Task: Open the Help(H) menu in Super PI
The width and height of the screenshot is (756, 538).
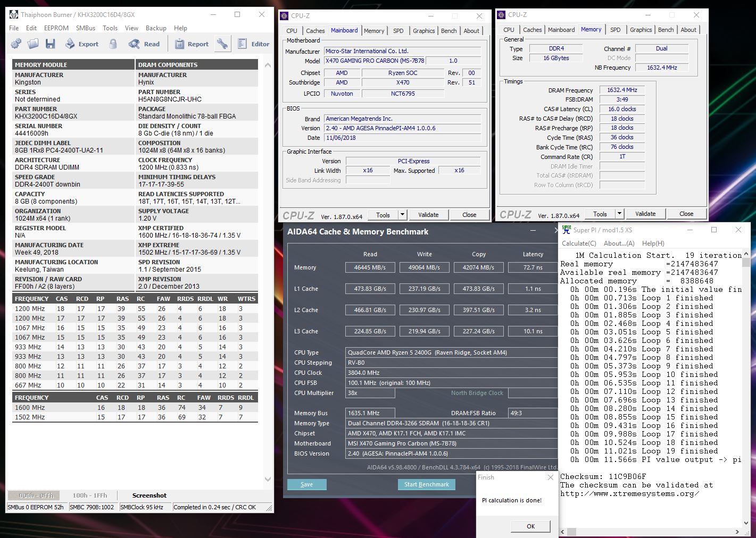Action: [x=653, y=243]
